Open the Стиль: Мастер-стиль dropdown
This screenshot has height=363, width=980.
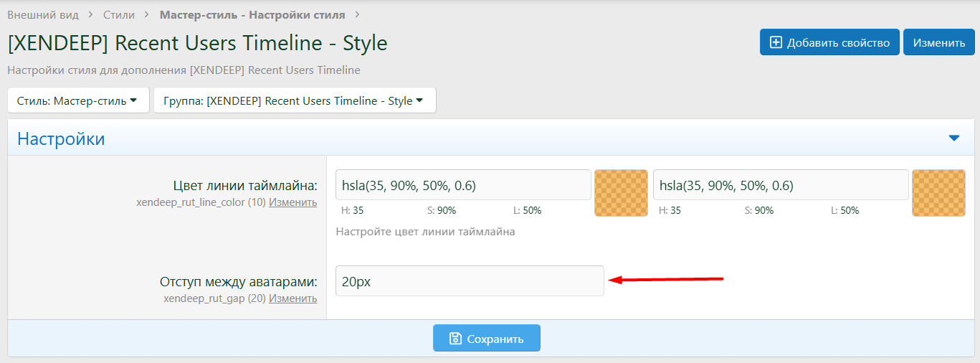(78, 100)
